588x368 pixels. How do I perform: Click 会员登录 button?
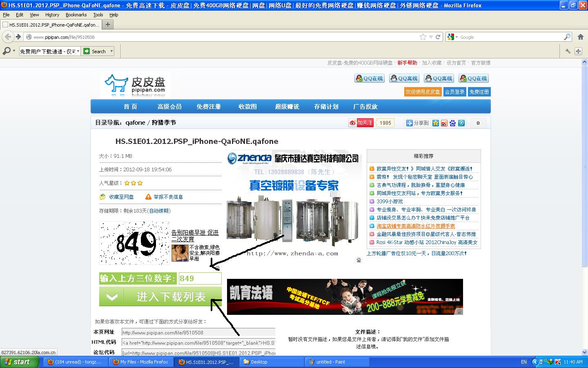tap(455, 92)
